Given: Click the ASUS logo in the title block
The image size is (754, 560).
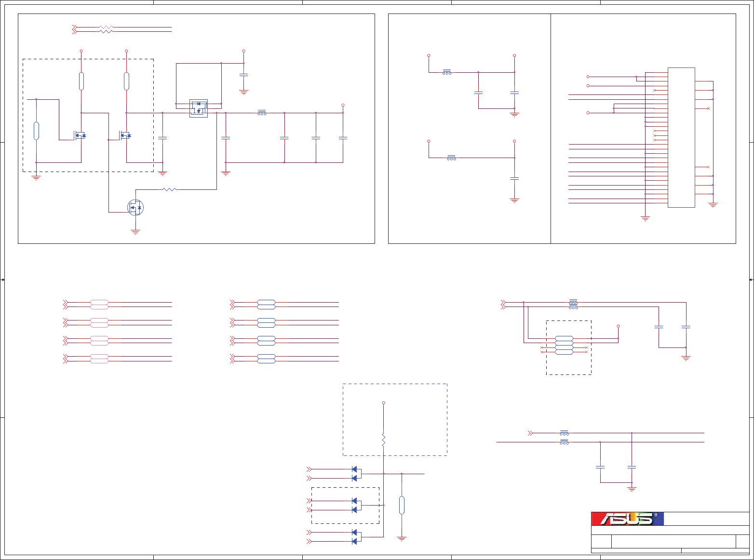Looking at the screenshot, I should [x=628, y=519].
